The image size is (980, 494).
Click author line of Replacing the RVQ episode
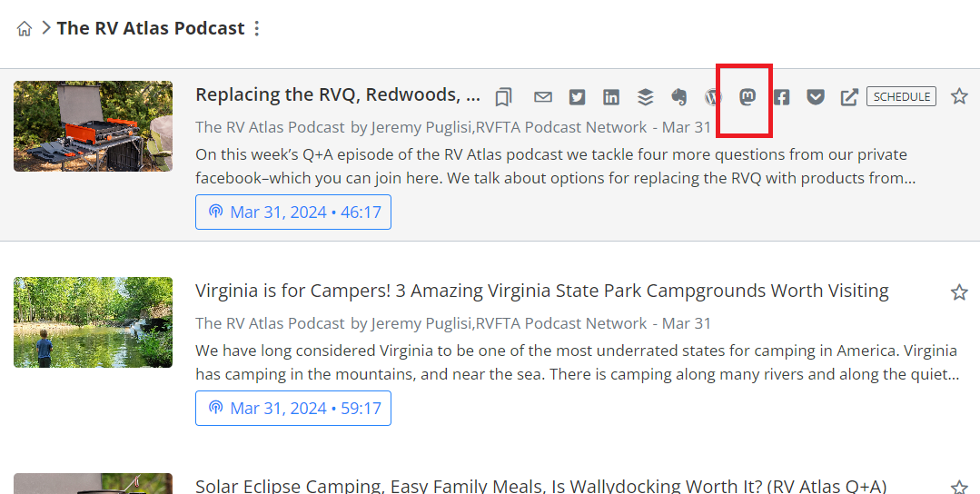pos(453,127)
